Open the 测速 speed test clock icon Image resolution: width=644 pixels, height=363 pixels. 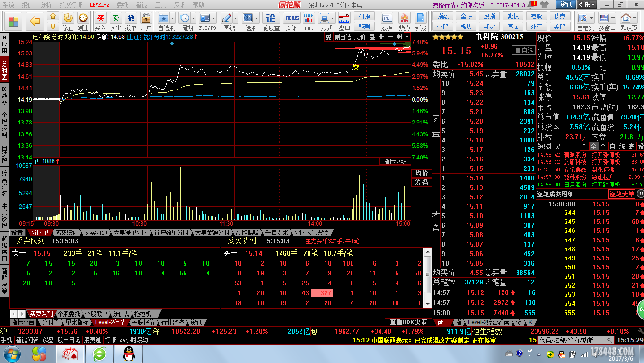[x=83, y=21]
